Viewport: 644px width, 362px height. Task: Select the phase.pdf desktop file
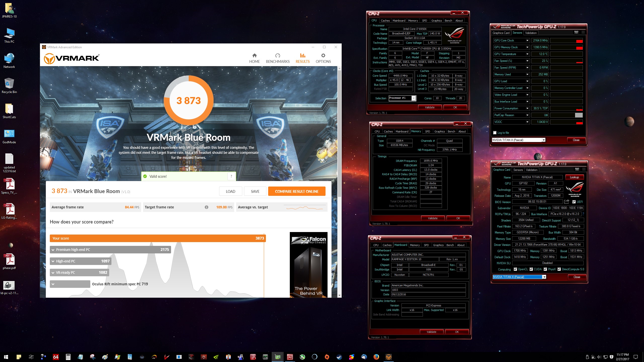(x=9, y=262)
